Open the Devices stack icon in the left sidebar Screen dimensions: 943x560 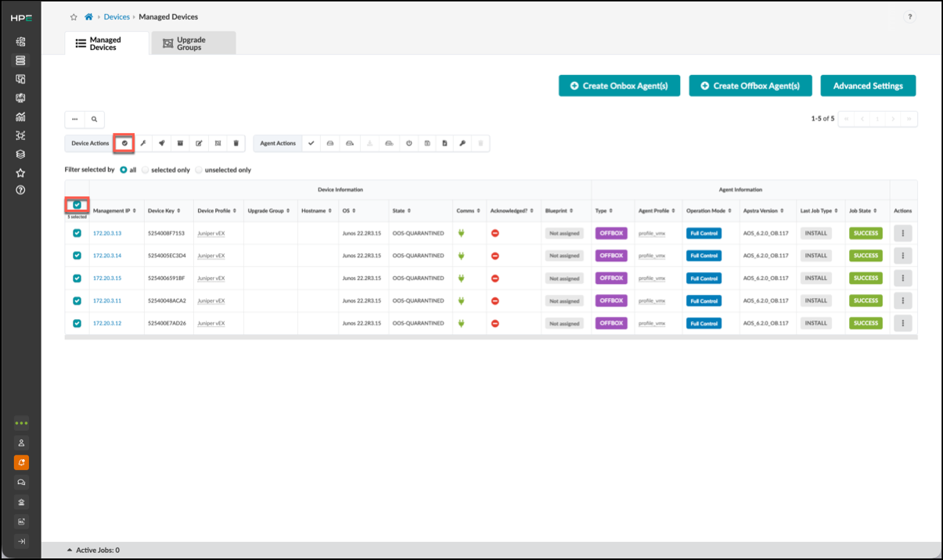[x=20, y=60]
